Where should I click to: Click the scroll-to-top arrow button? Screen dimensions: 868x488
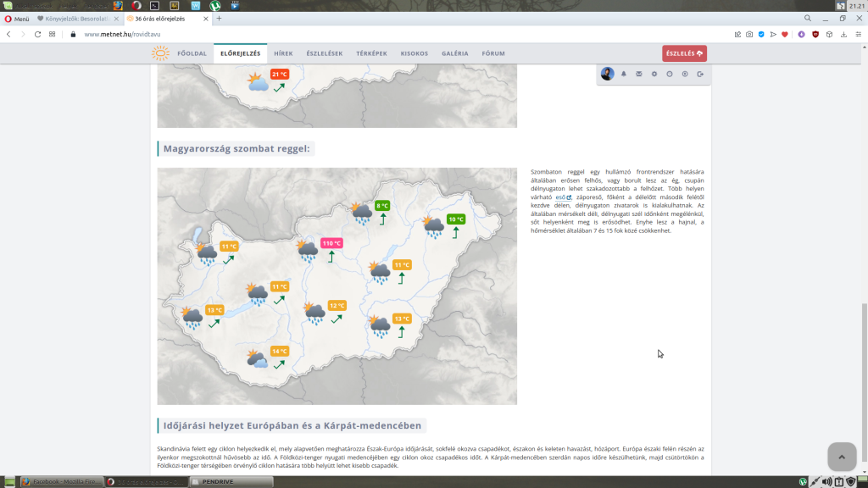point(841,457)
